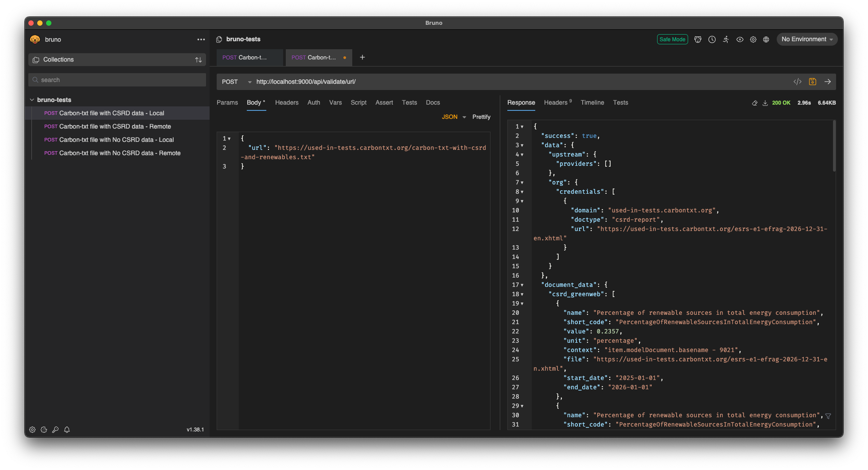
Task: Open request CSRD data - Local
Action: tap(117, 113)
